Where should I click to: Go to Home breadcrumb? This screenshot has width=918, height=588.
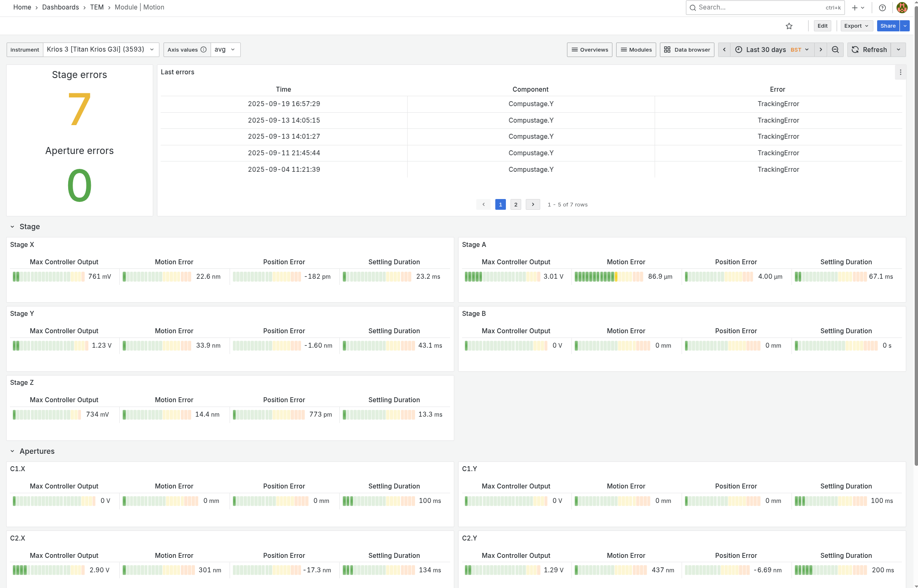point(22,7)
